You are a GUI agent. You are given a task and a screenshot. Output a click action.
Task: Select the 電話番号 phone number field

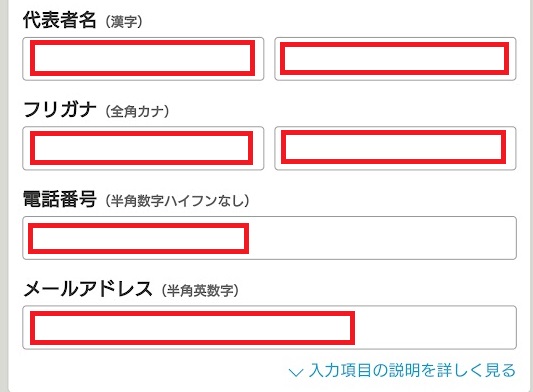pos(270,238)
